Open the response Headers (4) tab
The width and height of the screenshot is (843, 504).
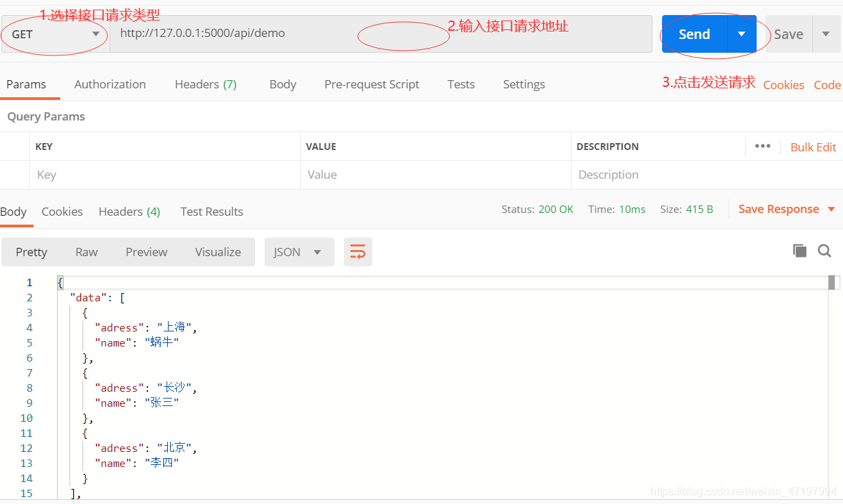click(130, 212)
